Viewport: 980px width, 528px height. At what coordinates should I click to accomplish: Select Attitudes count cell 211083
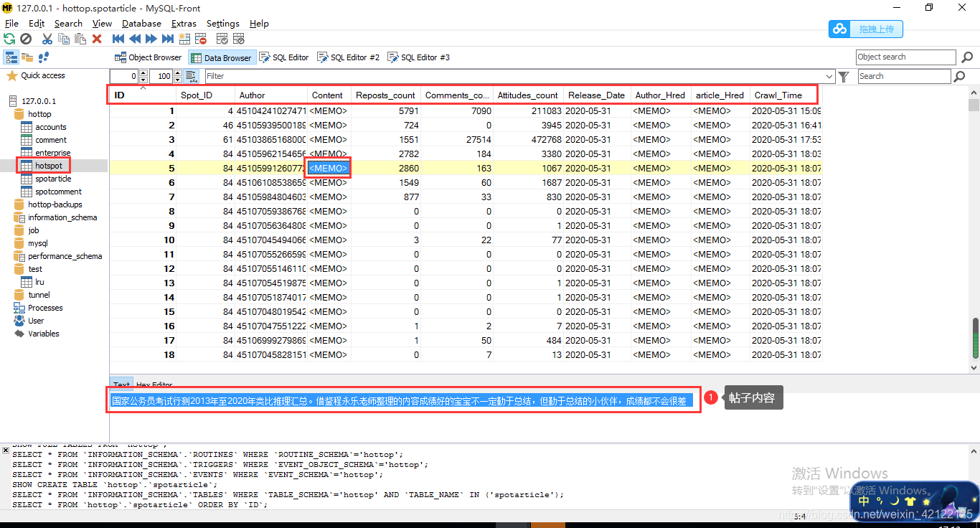(x=529, y=110)
